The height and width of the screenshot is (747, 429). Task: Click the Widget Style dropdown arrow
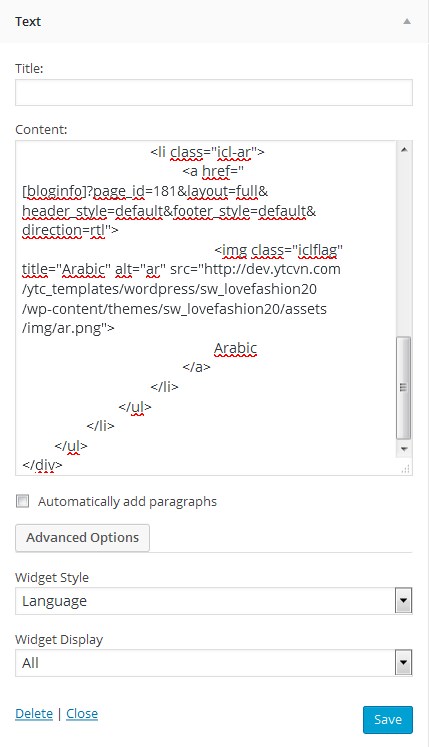coord(403,601)
